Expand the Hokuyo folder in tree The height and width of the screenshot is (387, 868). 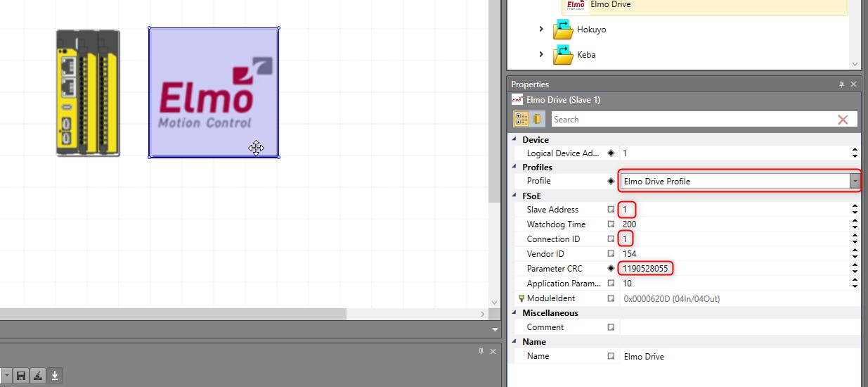point(541,30)
